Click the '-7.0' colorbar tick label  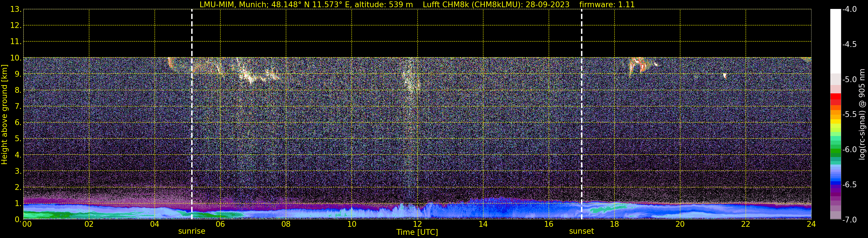click(x=849, y=220)
